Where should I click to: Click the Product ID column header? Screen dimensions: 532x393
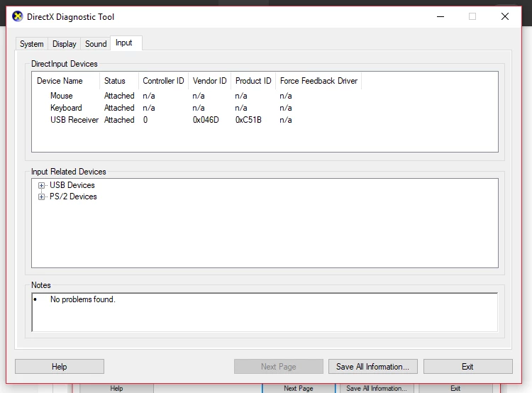pyautogui.click(x=253, y=81)
